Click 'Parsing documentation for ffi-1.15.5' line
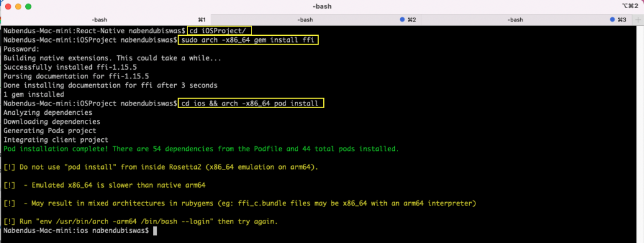644x243 pixels. 76,77
